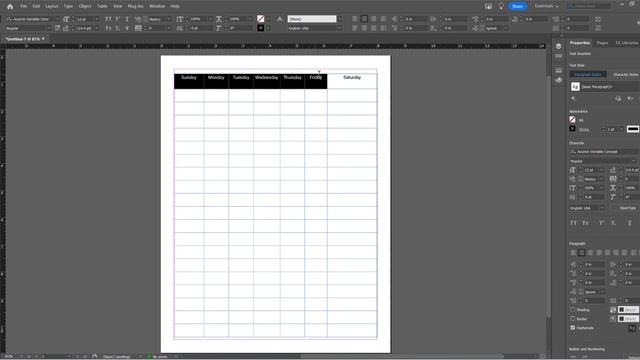Switch to the Properties panel tab
The width and height of the screenshot is (640, 360).
coord(580,43)
